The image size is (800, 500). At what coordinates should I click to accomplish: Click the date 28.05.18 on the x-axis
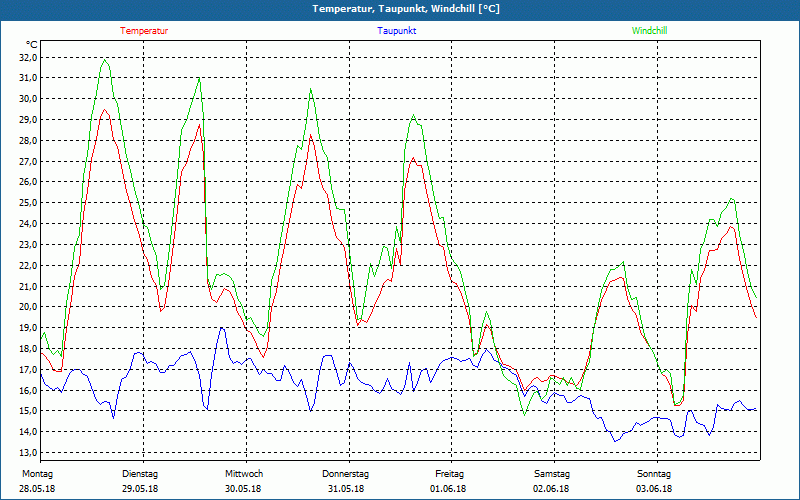pos(38,489)
